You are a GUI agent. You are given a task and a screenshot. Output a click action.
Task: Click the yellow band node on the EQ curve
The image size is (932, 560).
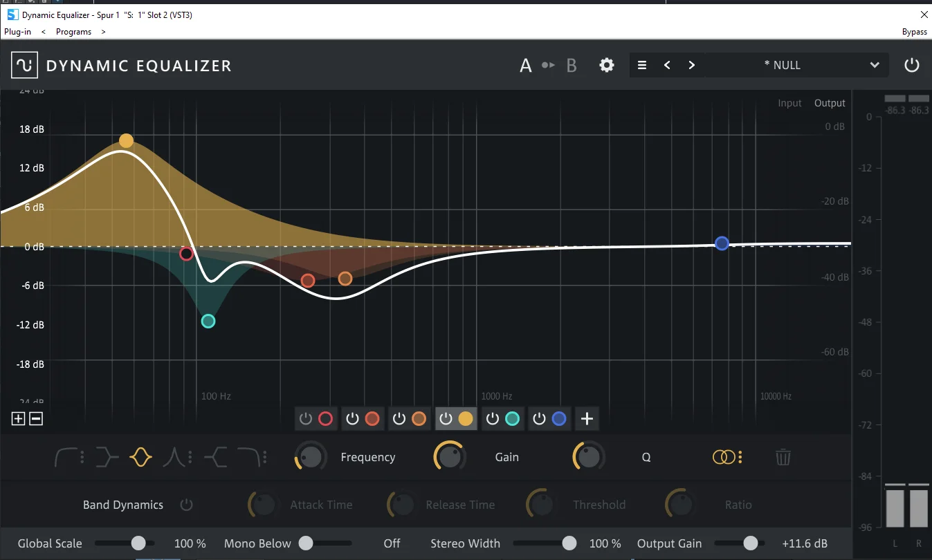pos(126,141)
